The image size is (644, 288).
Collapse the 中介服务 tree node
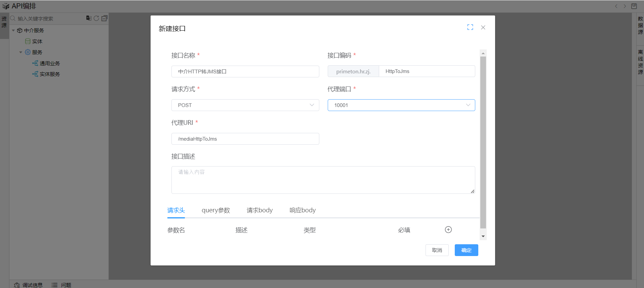coord(13,30)
